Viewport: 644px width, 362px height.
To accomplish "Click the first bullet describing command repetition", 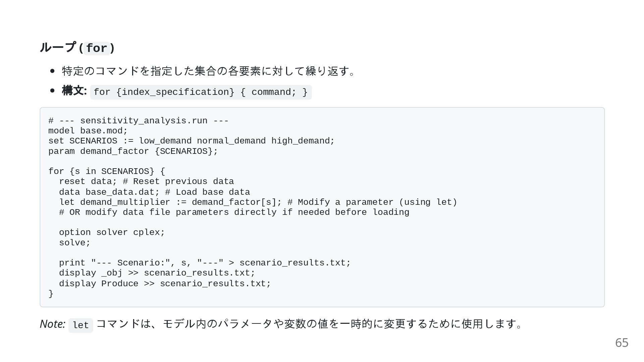I will [209, 71].
